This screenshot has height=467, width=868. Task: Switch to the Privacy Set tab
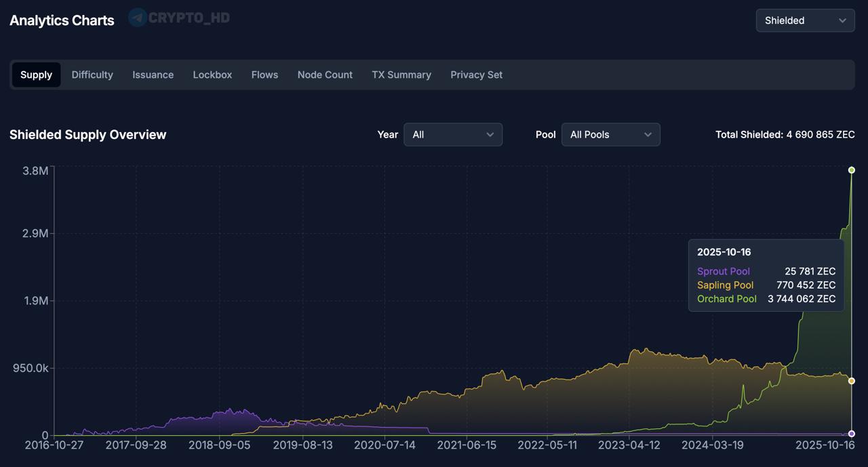476,75
